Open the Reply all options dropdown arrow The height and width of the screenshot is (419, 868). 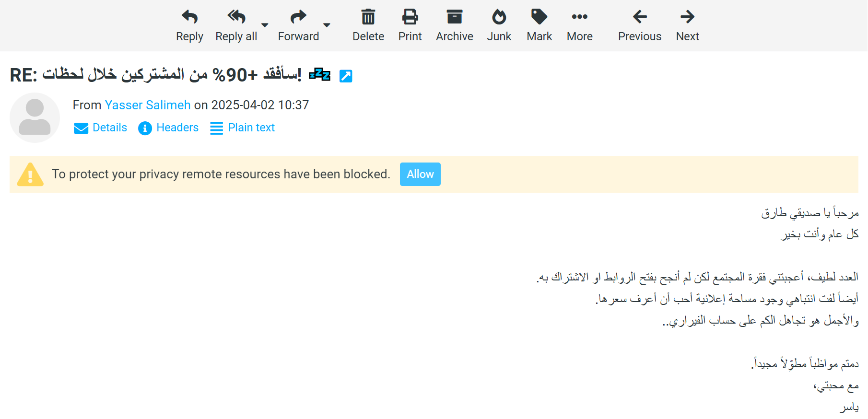coord(265,25)
